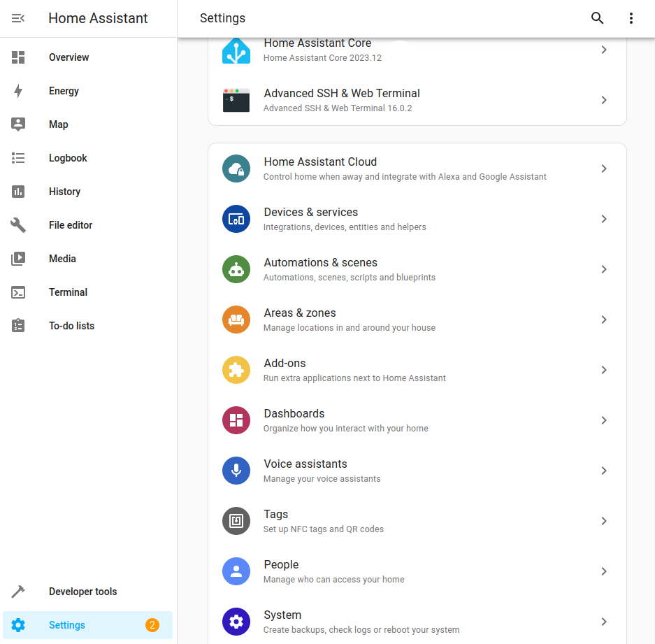Click the yellow Add-ons puzzle icon
Screen dimensions: 655x644
tap(236, 370)
